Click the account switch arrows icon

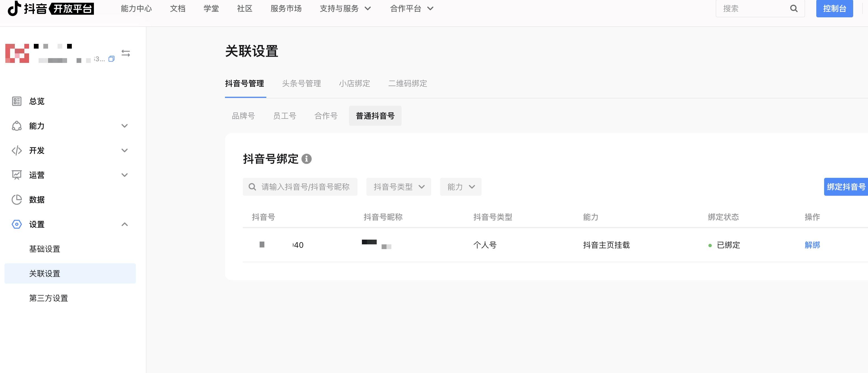pos(126,53)
